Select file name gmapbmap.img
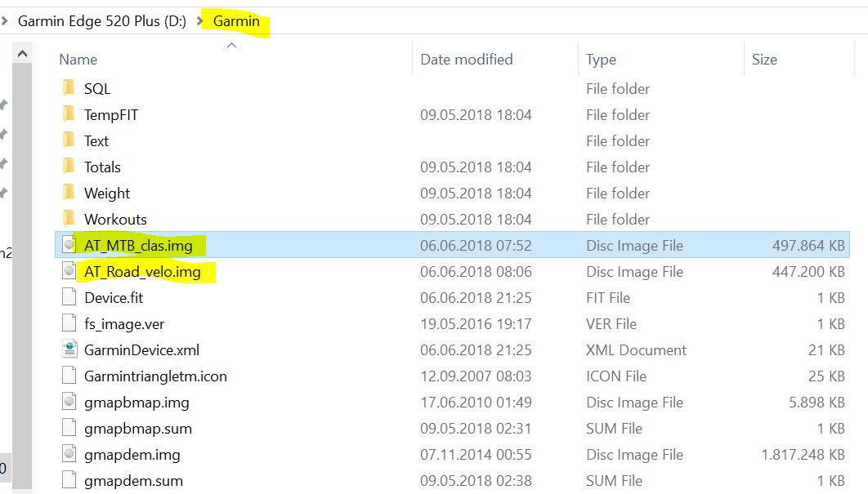The height and width of the screenshot is (494, 868). point(136,403)
